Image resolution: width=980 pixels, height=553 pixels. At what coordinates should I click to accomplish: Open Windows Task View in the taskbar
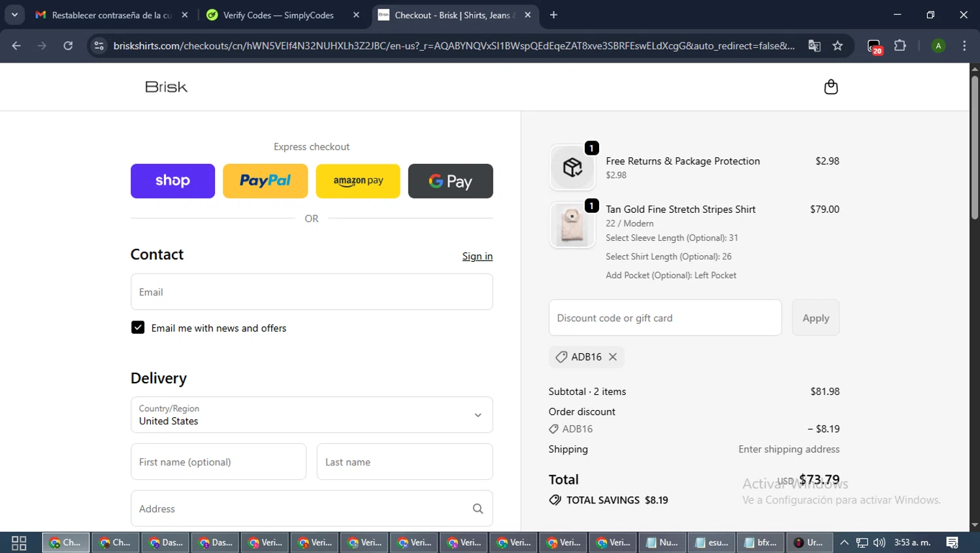pyautogui.click(x=19, y=543)
